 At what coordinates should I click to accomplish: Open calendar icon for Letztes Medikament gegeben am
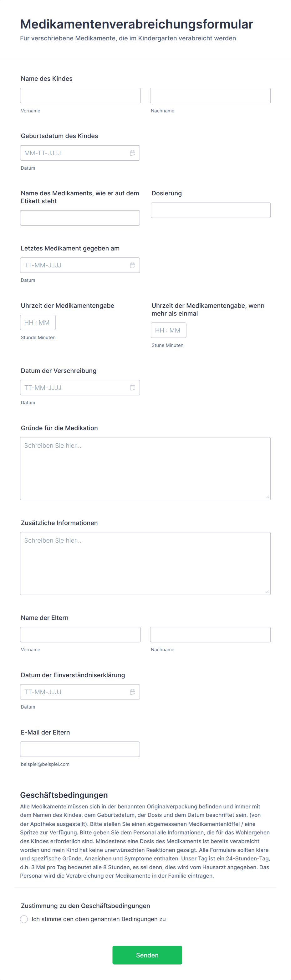132,265
